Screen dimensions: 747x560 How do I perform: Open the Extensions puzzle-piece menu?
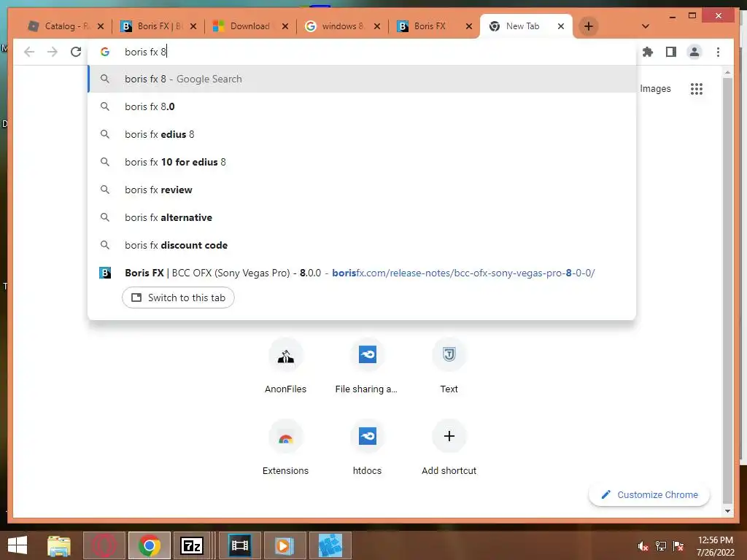(648, 52)
